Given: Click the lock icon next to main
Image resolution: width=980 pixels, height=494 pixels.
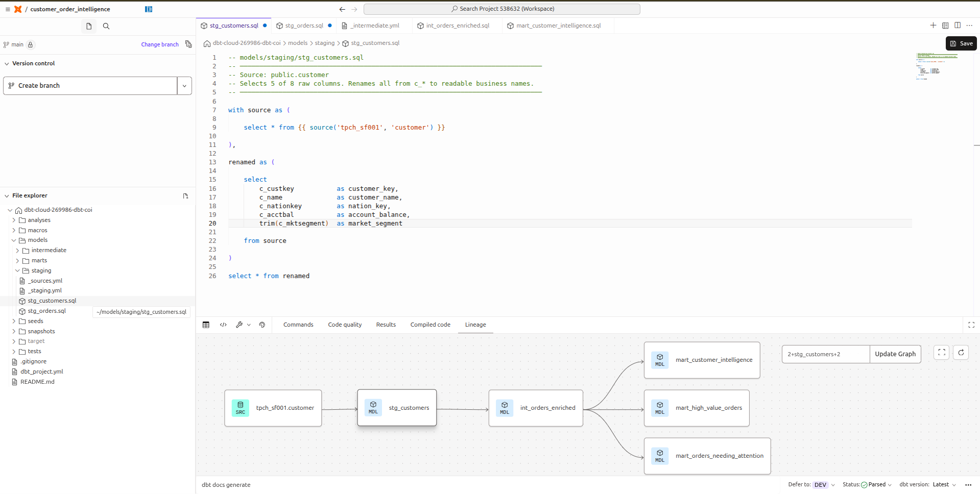Looking at the screenshot, I should [x=30, y=44].
